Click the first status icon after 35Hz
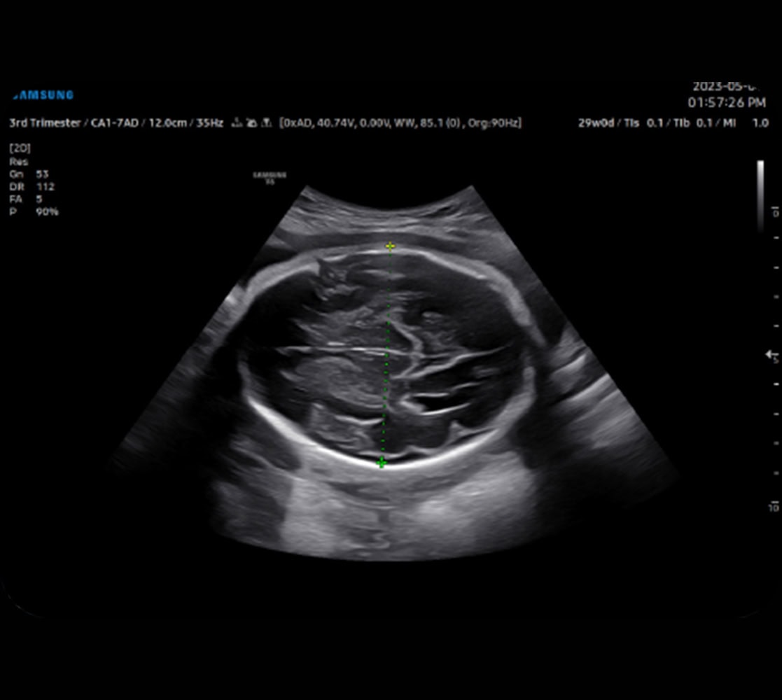 238,122
